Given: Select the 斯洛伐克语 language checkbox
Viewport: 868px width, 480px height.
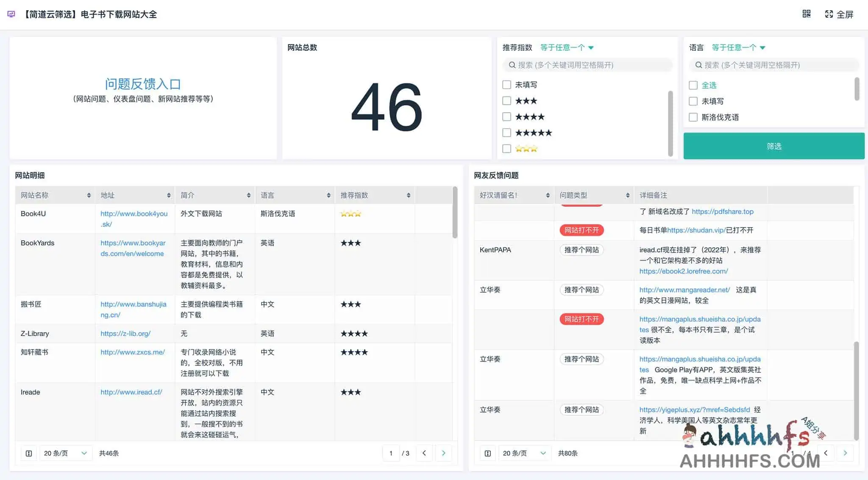Looking at the screenshot, I should pos(693,117).
